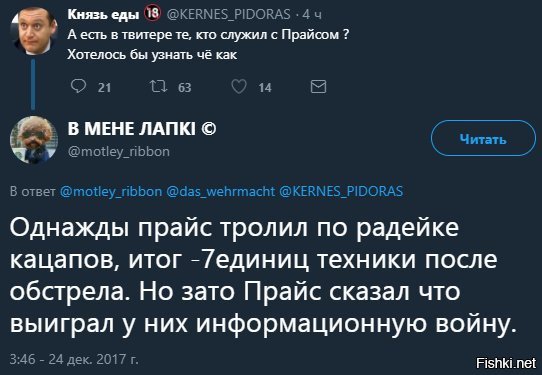This screenshot has width=542, height=375.
Task: Click the reply count 21
Action: click(104, 87)
